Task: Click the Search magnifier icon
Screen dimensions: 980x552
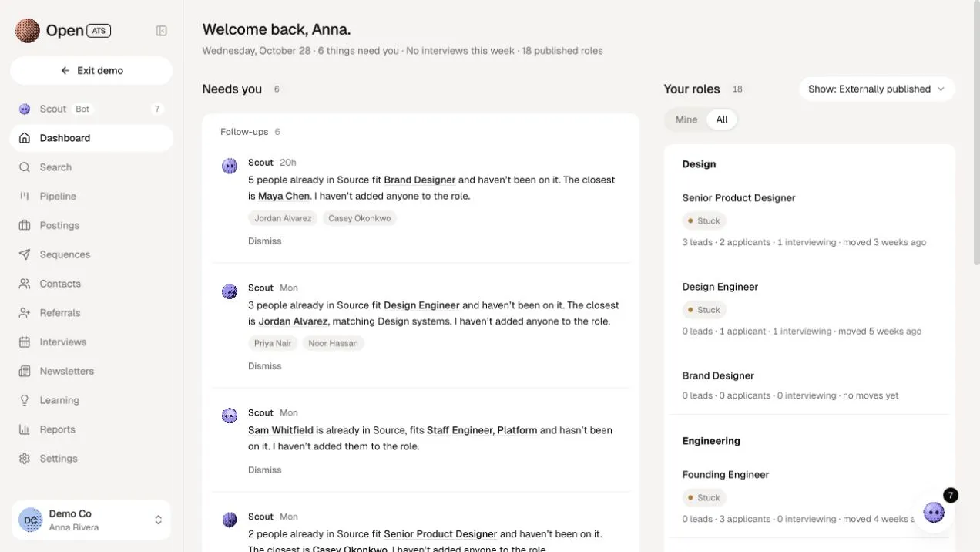Action: click(x=25, y=167)
